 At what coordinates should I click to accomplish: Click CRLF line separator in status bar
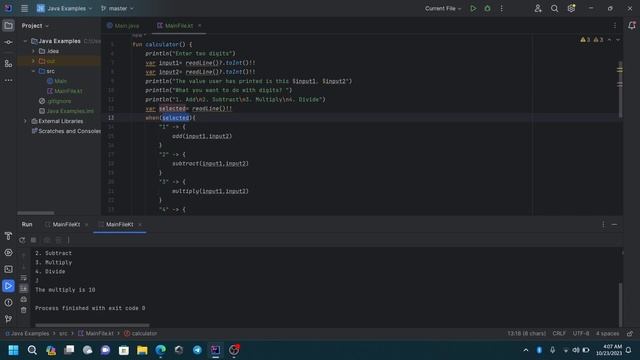[x=559, y=333]
